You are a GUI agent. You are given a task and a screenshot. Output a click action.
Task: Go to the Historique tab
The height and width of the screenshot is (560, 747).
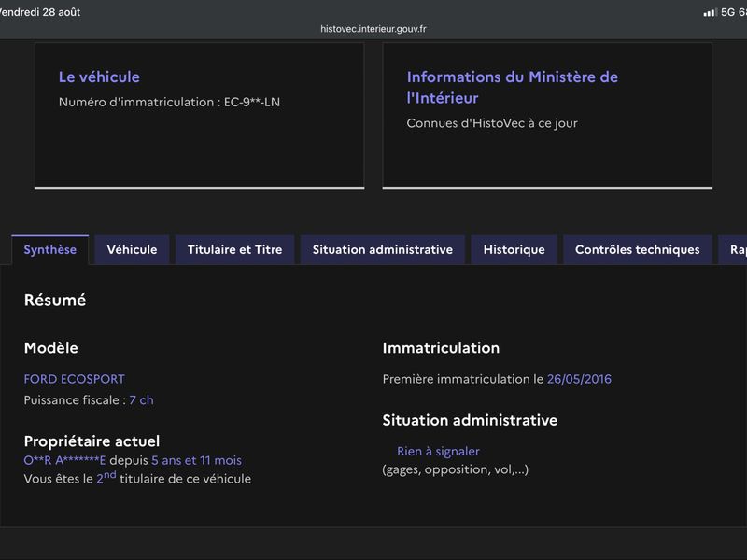pyautogui.click(x=514, y=249)
